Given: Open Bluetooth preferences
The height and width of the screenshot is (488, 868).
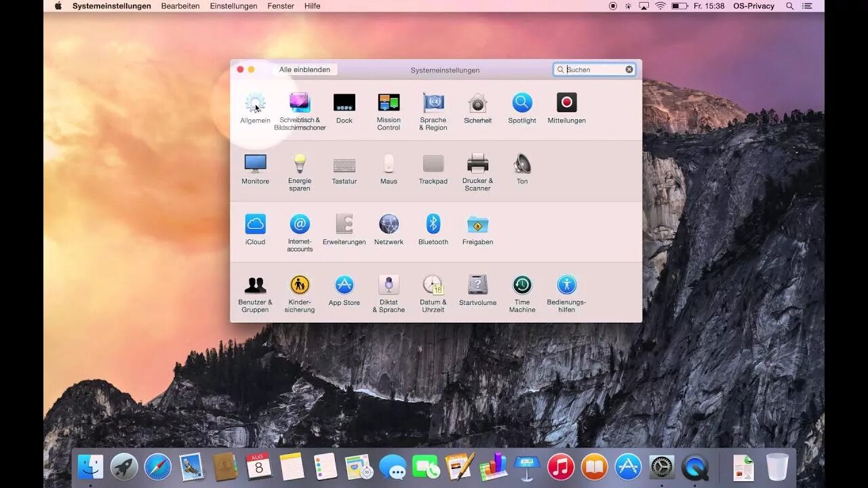Looking at the screenshot, I should [x=433, y=230].
